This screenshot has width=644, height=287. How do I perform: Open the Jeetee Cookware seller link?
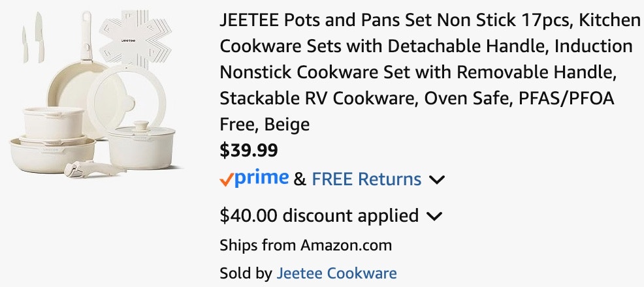coord(336,273)
